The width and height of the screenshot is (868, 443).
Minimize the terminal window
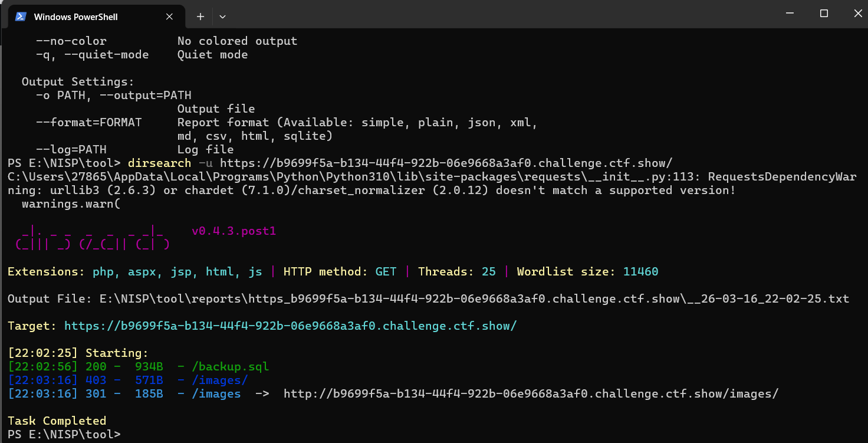[791, 13]
